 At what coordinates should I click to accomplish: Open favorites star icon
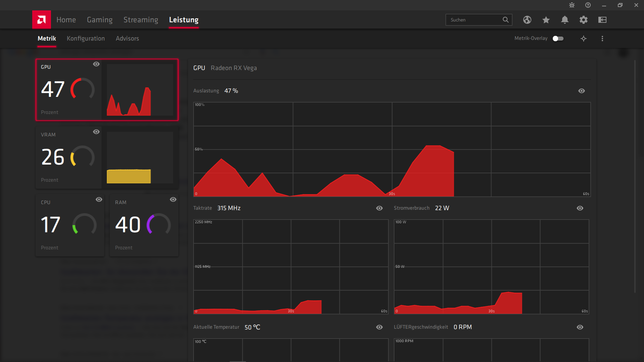coord(546,20)
